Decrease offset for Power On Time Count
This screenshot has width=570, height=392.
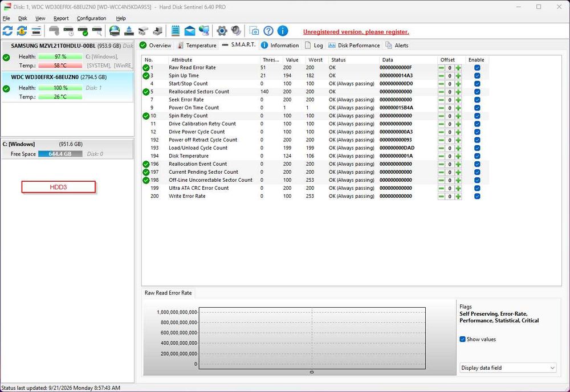tap(441, 108)
